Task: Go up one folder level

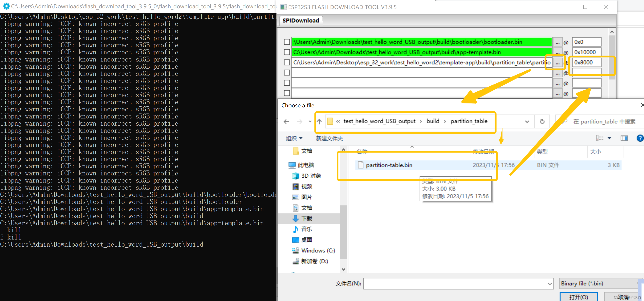Action: (x=319, y=122)
